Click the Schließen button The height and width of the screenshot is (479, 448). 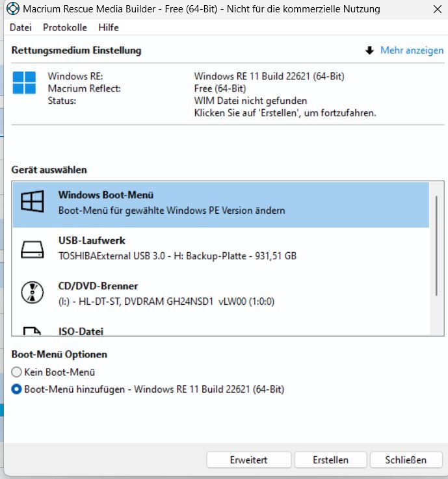point(406,460)
